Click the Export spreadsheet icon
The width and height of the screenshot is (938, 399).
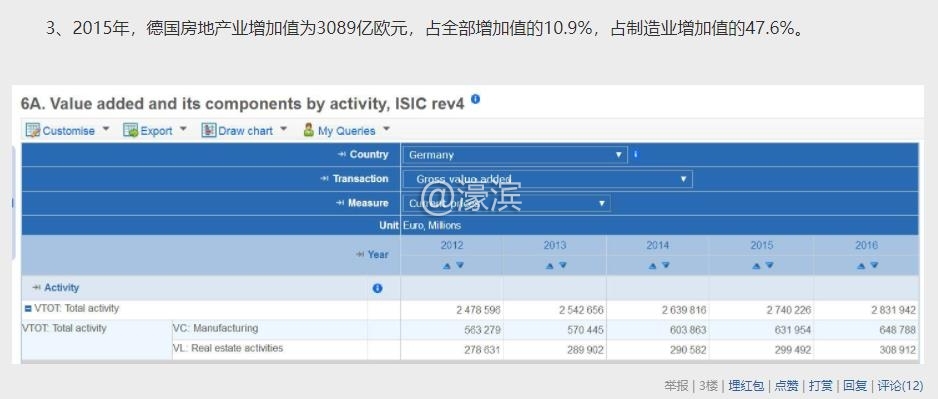[130, 130]
